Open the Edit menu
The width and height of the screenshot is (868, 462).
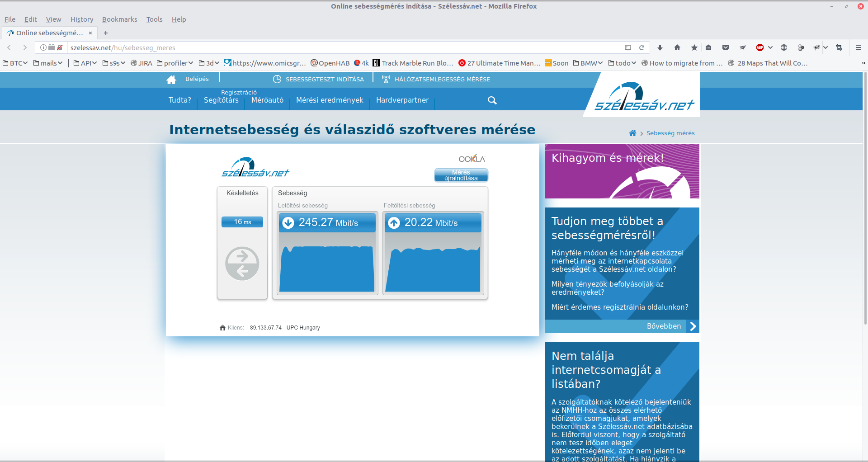point(31,19)
